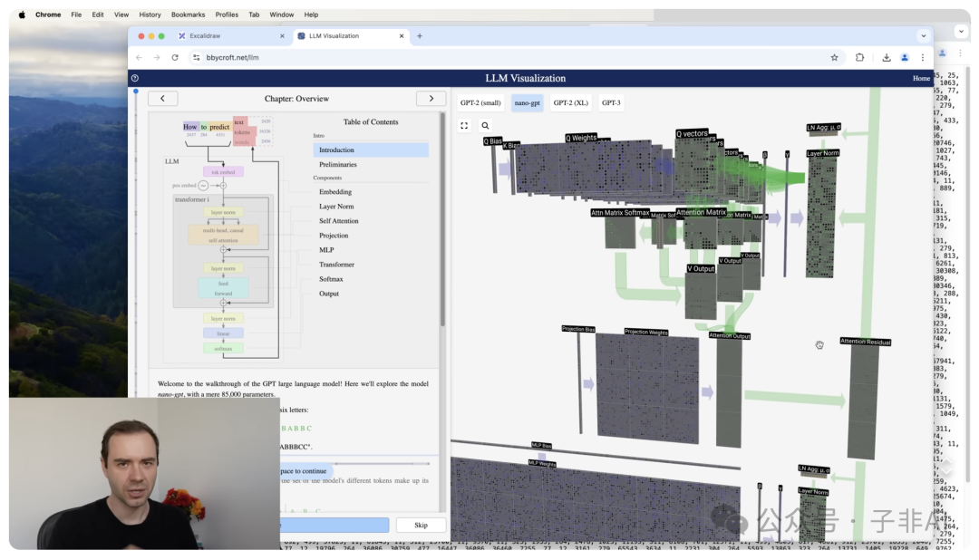Open the Help menu
979x560 pixels.
click(x=311, y=14)
